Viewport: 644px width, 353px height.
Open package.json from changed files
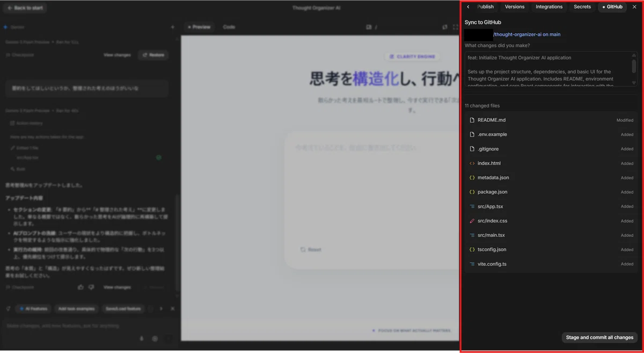click(551, 192)
